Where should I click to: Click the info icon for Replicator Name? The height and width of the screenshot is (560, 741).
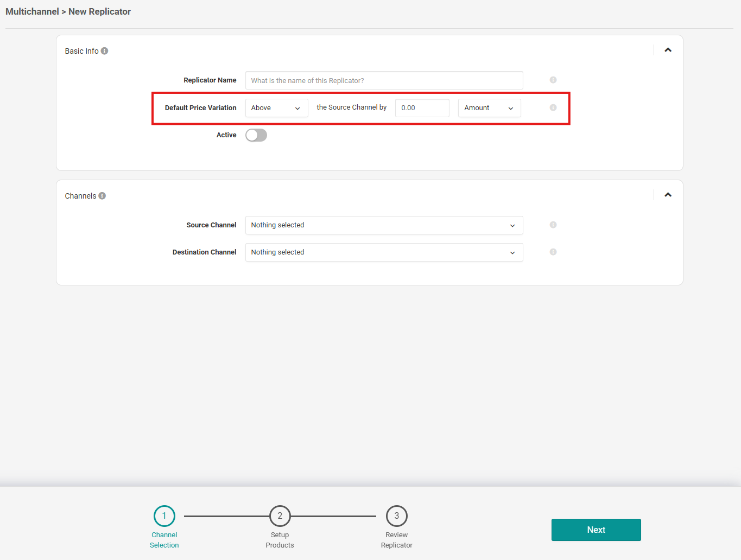[553, 80]
